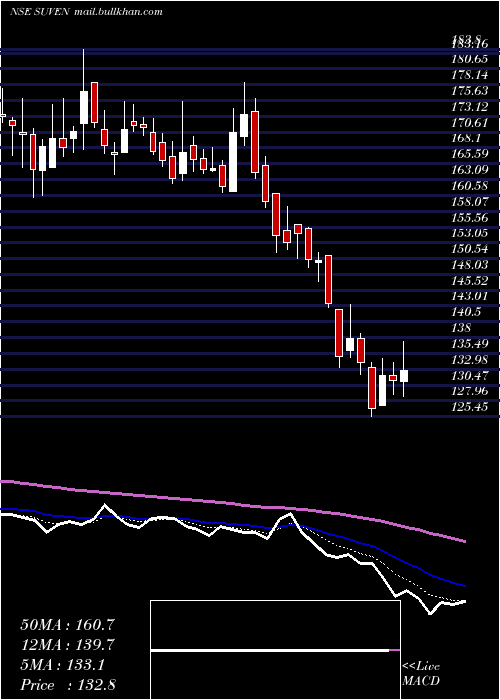
Task: Click the 178.14 price axis label
Action: 470,75
